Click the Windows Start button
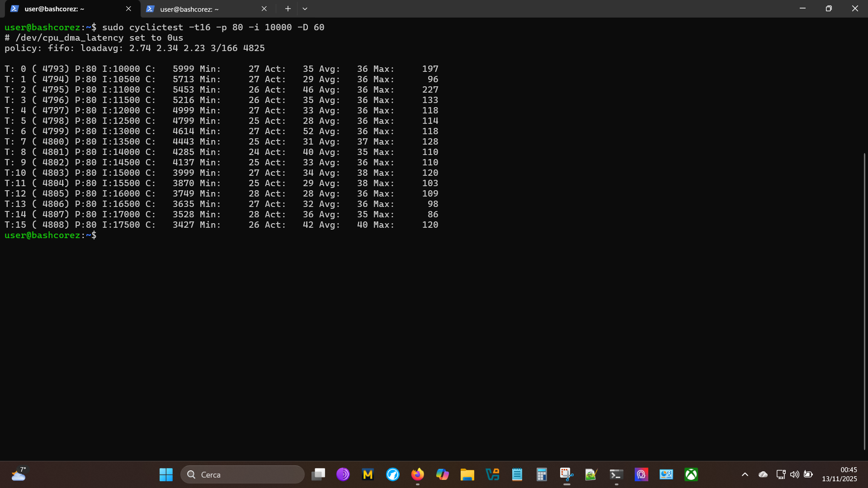Image resolution: width=868 pixels, height=488 pixels. 166,474
